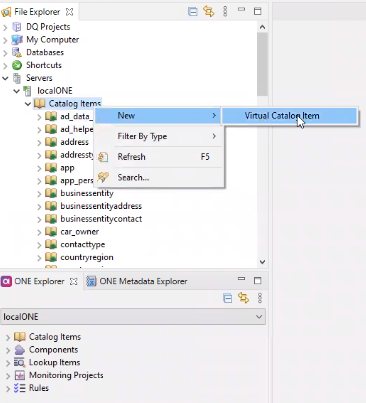Click the localONE server icon
The height and width of the screenshot is (403, 366).
27,91
